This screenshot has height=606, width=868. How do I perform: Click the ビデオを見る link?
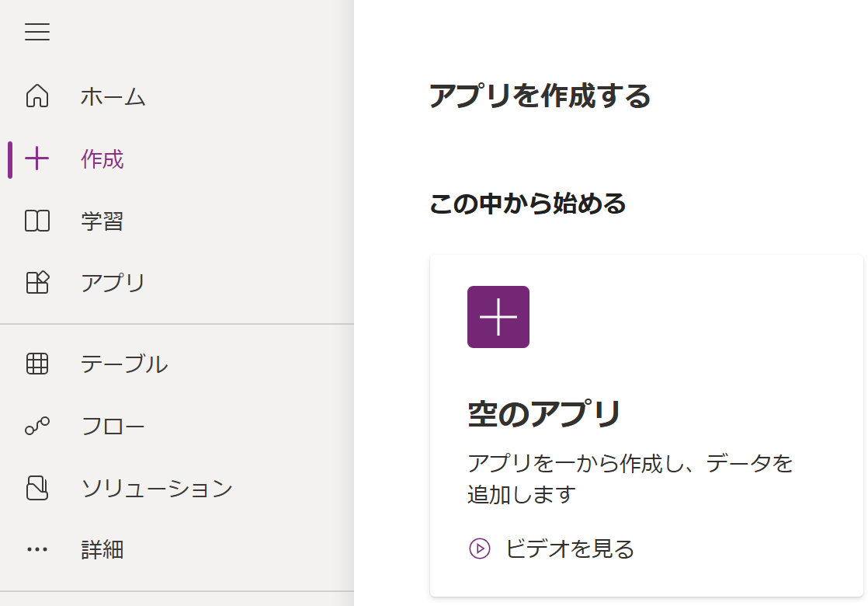click(x=570, y=549)
